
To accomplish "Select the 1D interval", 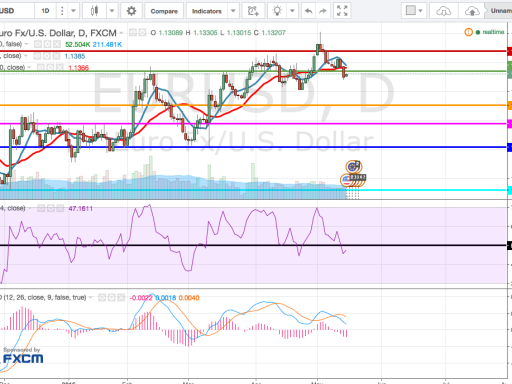I will [x=45, y=11].
